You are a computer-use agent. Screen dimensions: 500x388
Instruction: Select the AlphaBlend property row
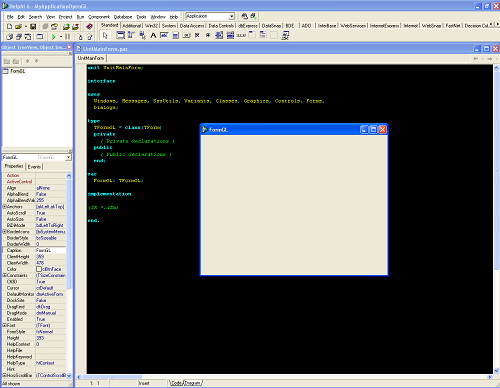coord(34,194)
